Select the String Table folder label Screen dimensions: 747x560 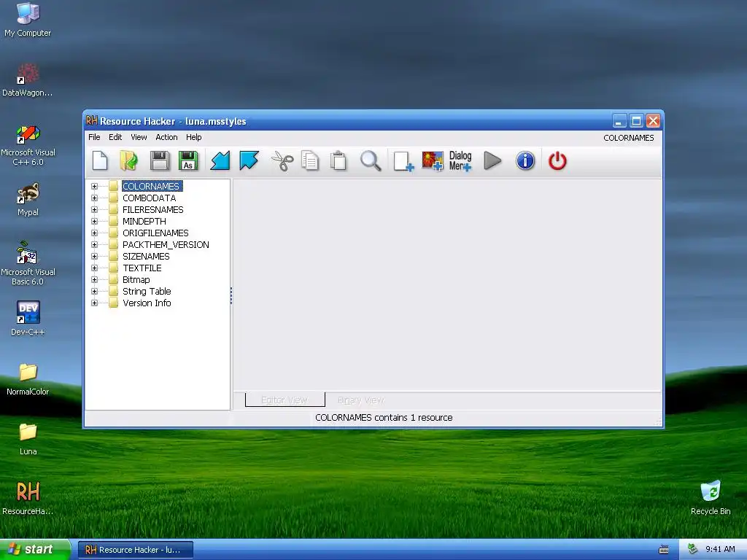coord(147,292)
